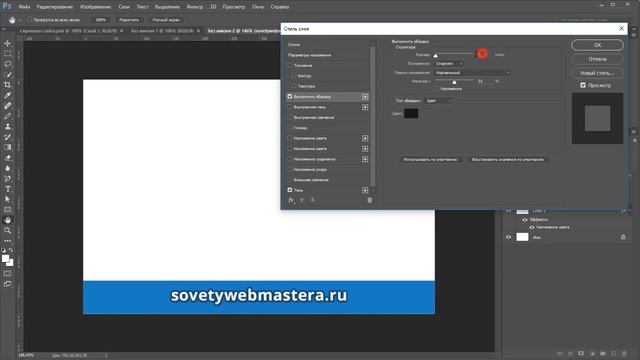Swap foreground and background colors
The height and width of the screenshot is (360, 640).
[x=11, y=250]
